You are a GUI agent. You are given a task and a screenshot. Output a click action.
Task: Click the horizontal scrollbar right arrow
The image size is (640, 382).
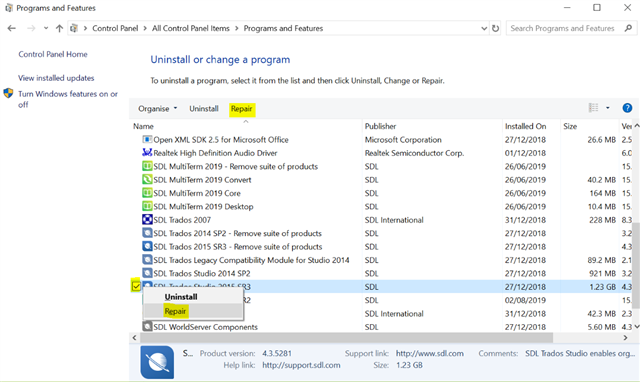pos(625,338)
